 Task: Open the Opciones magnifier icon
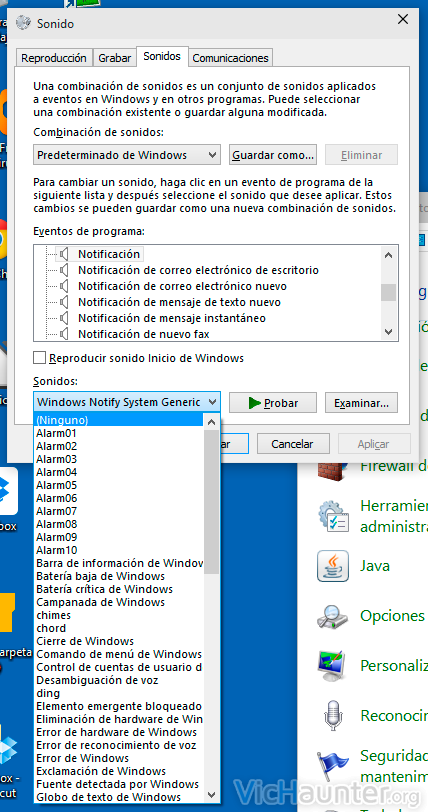click(333, 616)
